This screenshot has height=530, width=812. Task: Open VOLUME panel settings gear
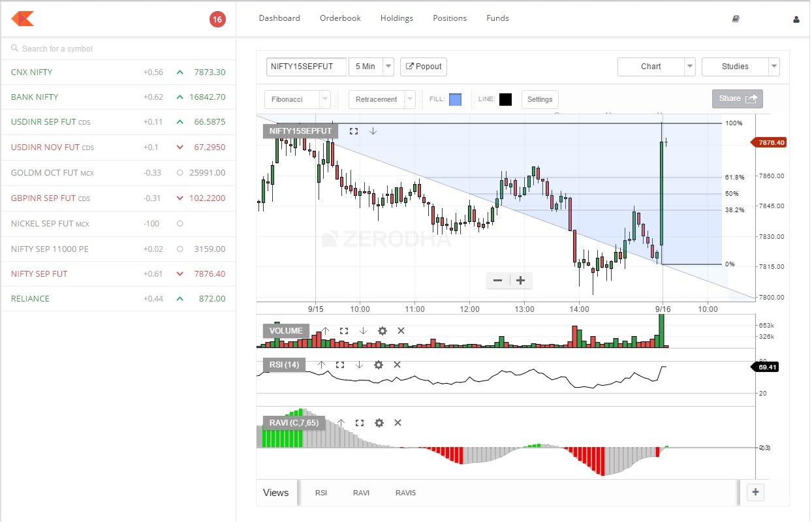coord(383,331)
